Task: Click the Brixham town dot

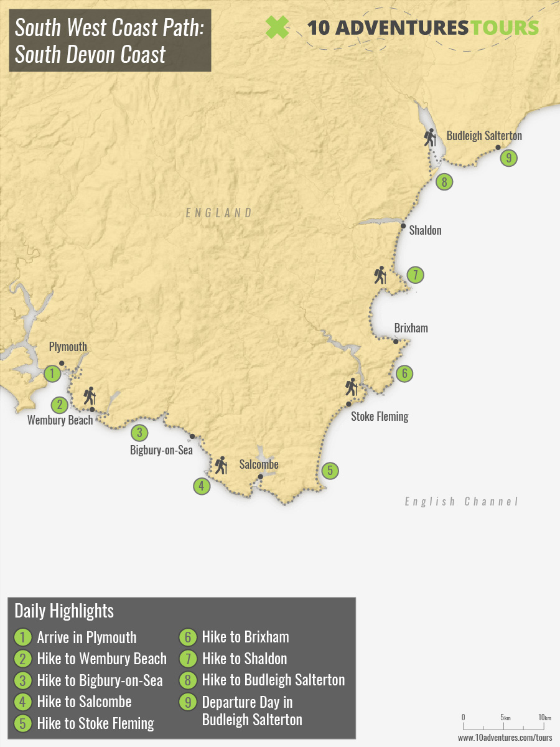Action: coord(396,341)
